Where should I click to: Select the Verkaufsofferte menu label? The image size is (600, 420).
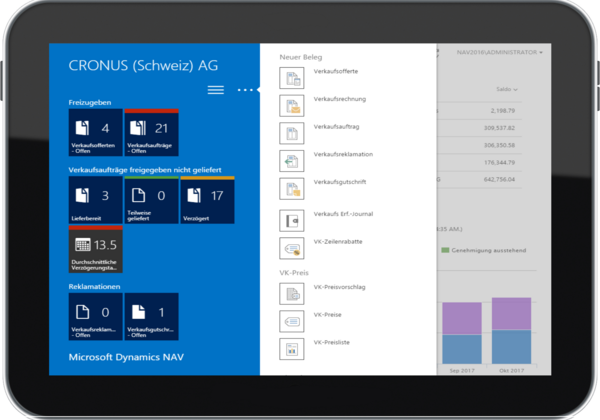click(336, 72)
